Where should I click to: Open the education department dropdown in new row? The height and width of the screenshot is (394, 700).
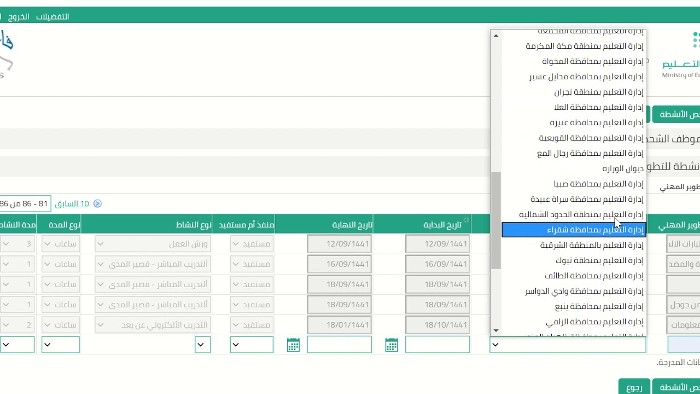tap(567, 344)
